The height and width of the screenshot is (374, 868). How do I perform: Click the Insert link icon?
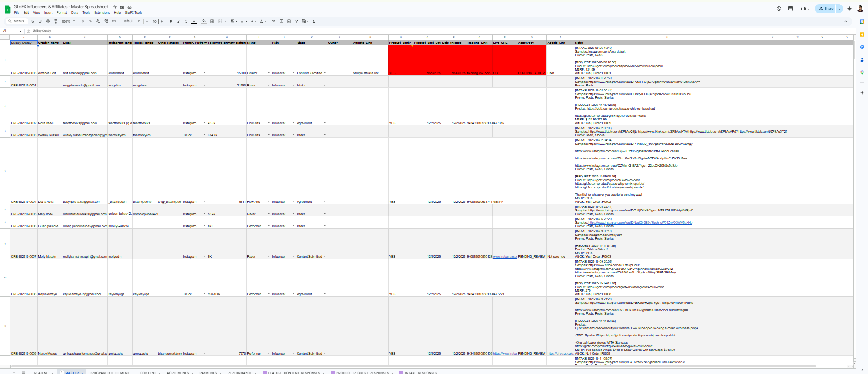tap(274, 21)
